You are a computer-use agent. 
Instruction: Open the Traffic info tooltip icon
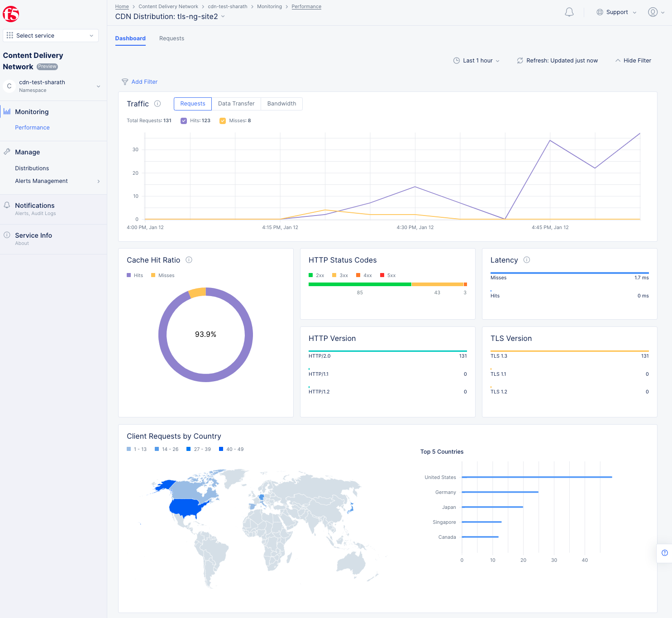pyautogui.click(x=157, y=104)
